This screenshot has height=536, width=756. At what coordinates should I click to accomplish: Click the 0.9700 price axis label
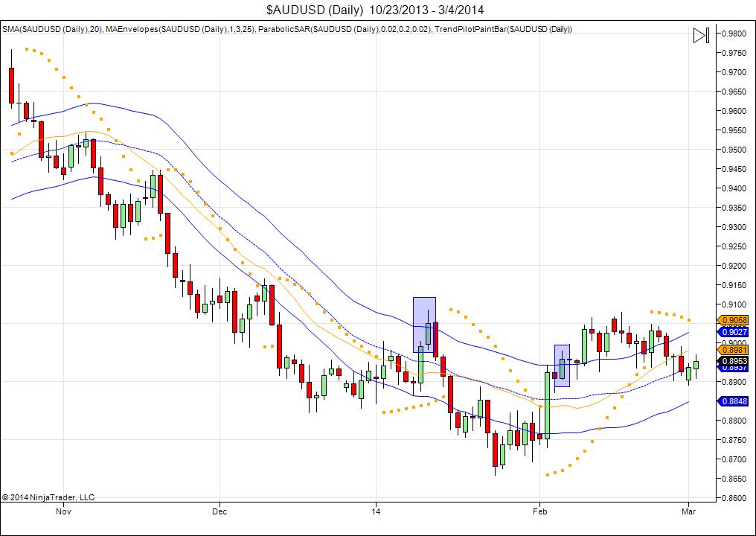[x=734, y=72]
